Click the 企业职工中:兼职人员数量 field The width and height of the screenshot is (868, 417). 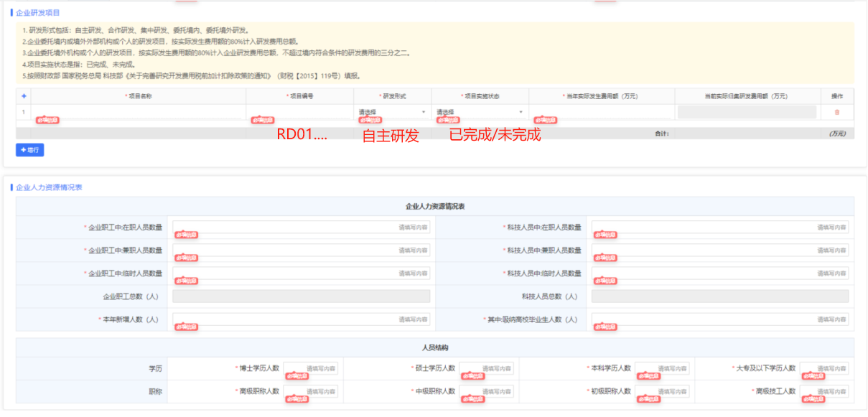click(x=301, y=250)
